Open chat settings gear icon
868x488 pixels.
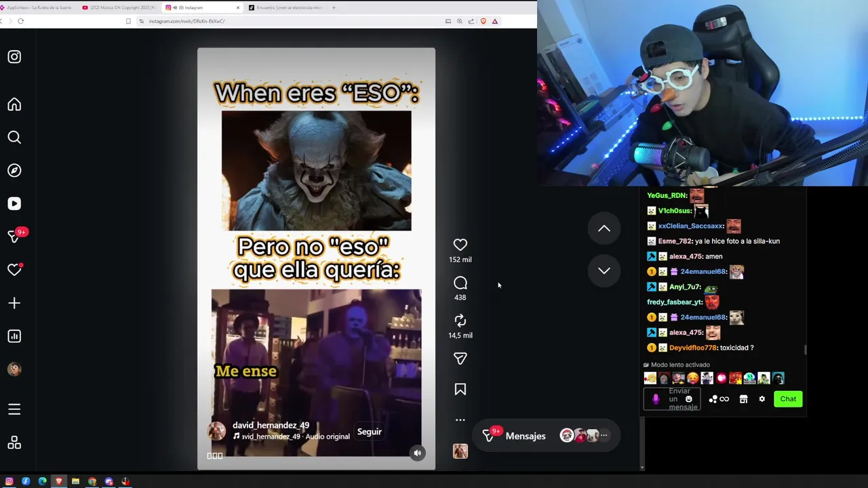click(762, 399)
